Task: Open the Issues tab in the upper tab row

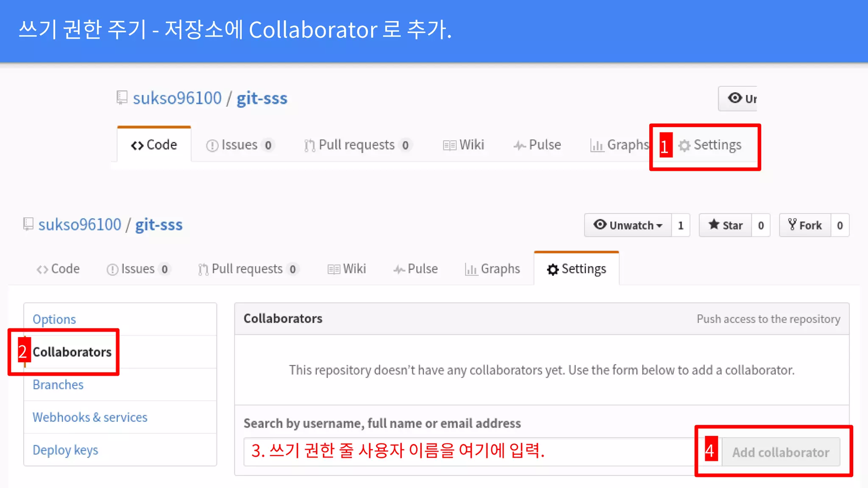Action: click(x=239, y=145)
